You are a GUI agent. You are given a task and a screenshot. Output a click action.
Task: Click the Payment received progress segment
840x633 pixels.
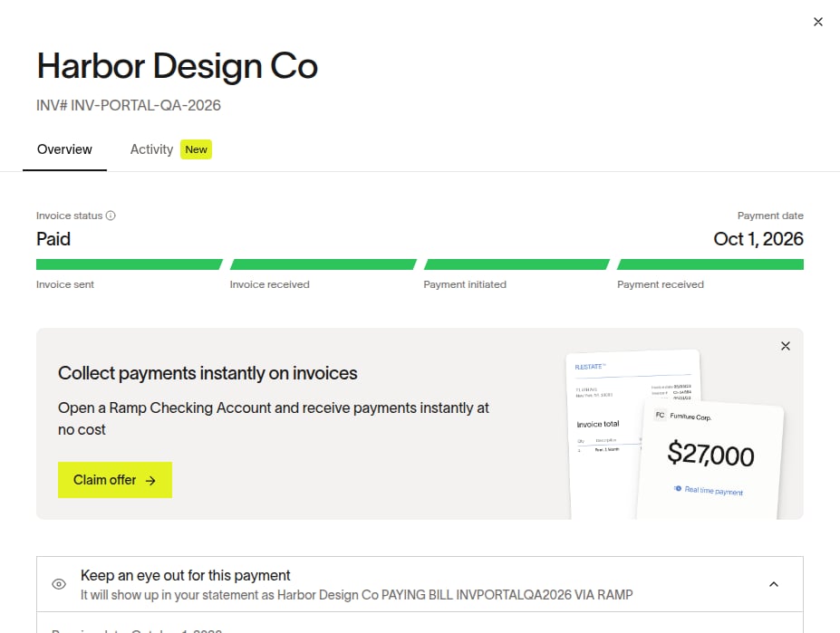point(710,264)
